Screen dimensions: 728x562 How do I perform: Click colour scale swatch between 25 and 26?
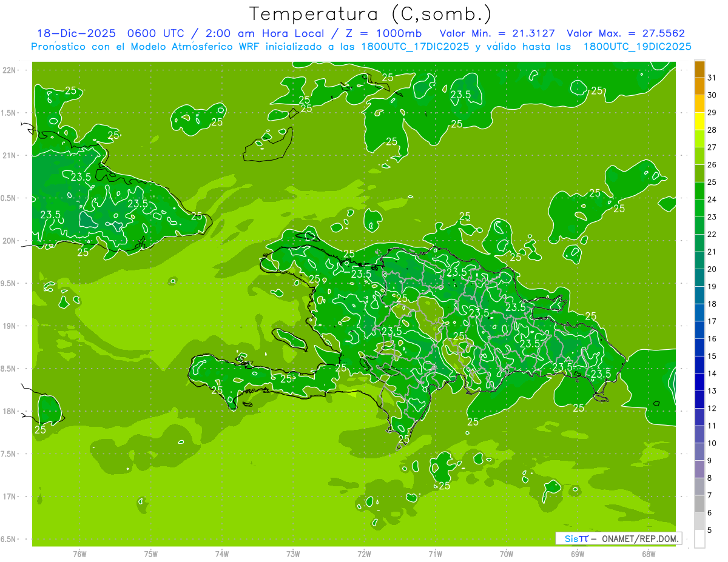tap(699, 173)
